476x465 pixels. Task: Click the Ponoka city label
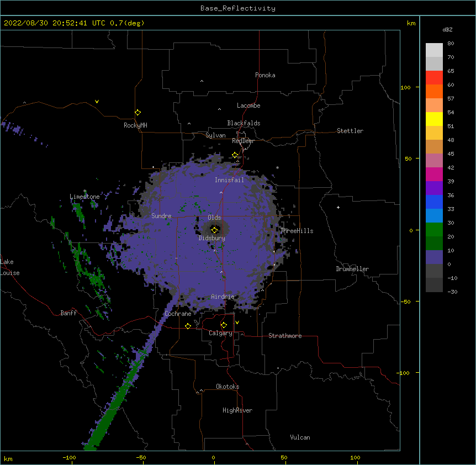(265, 75)
